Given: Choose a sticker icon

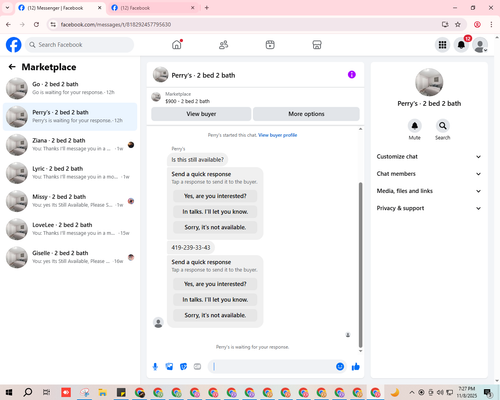Looking at the screenshot, I should 183,367.
